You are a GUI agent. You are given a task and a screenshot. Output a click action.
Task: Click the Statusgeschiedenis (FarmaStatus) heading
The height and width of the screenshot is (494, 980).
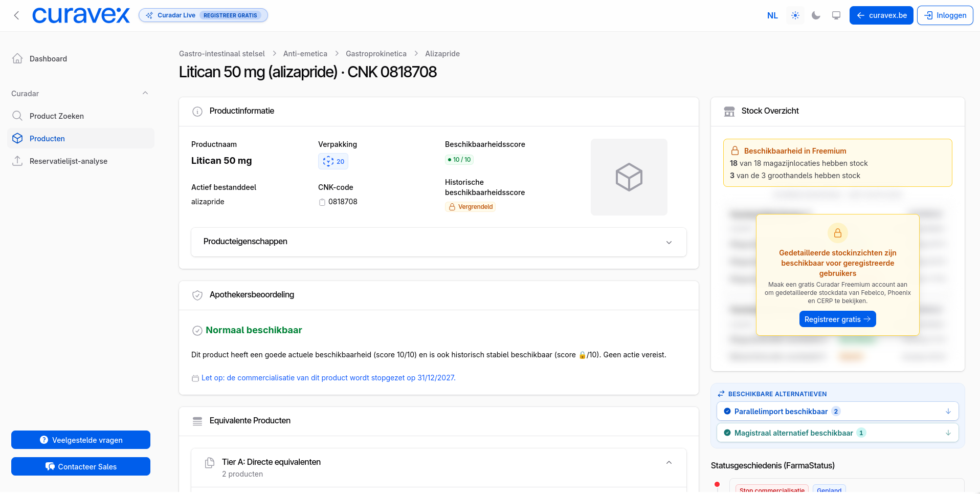(773, 465)
